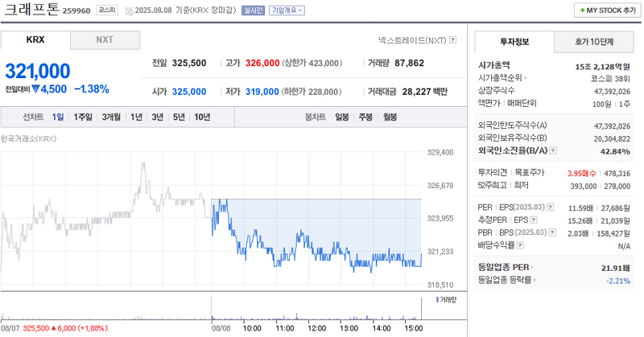Select the down-triangle icon next to 4,500
This screenshot has height=337, width=644.
35,88
